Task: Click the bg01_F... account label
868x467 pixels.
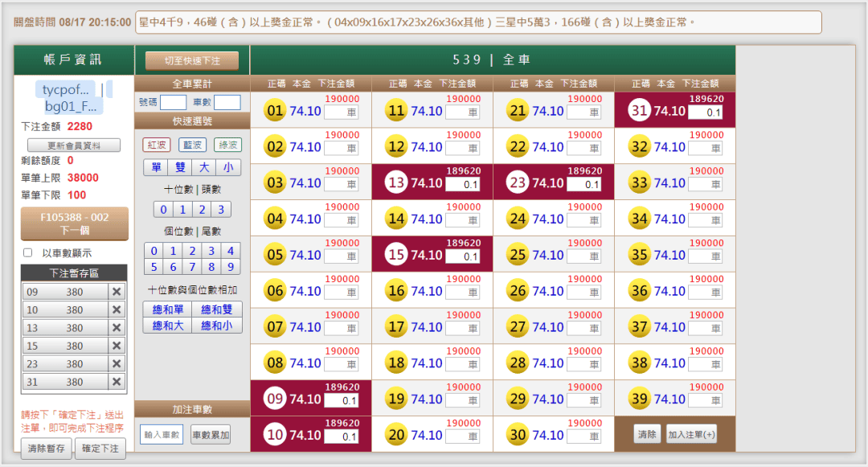Action: coord(70,105)
